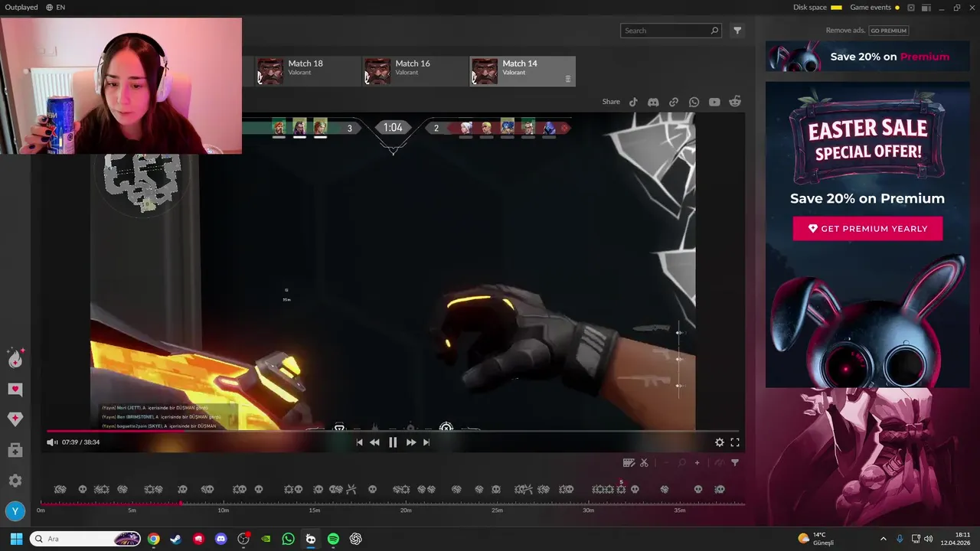Open taskbar clock showing 18:11

coord(955,539)
